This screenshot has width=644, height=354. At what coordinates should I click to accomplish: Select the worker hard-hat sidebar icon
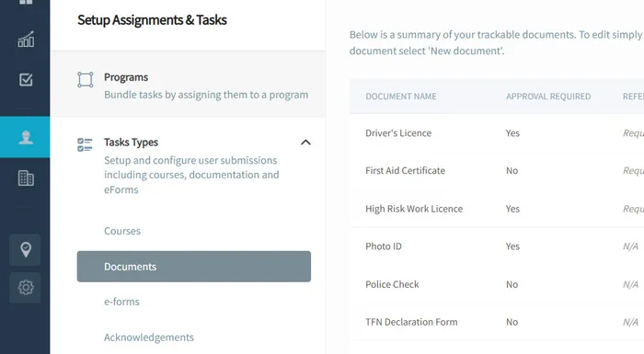point(26,137)
